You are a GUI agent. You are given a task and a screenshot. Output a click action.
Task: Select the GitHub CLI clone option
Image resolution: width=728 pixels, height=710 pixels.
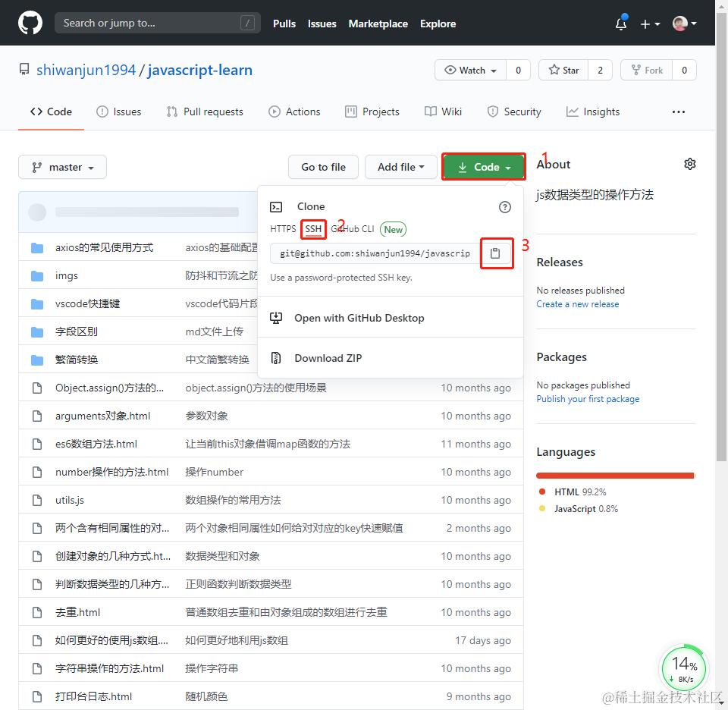click(353, 229)
